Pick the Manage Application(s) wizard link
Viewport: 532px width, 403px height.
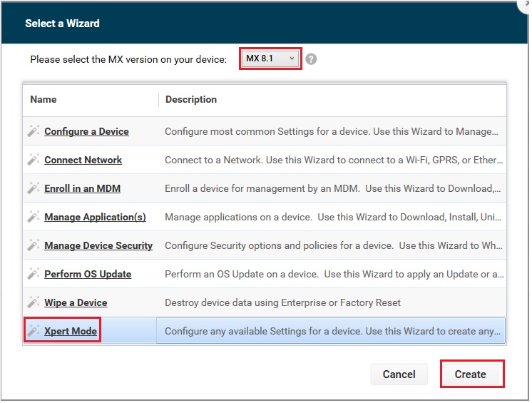[96, 217]
